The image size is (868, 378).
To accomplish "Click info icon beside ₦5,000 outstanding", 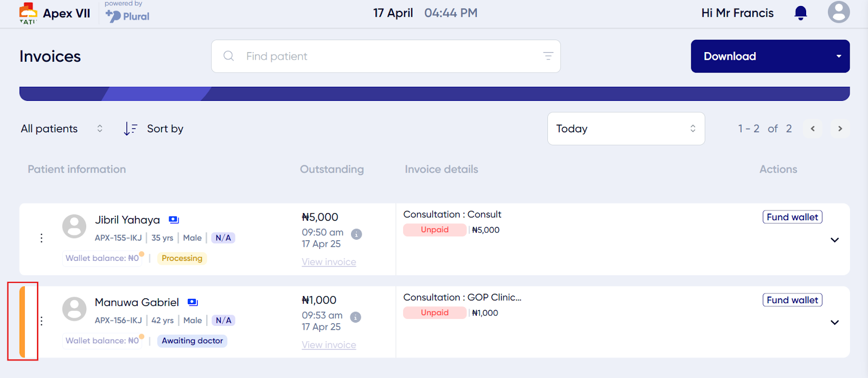I will pos(356,234).
